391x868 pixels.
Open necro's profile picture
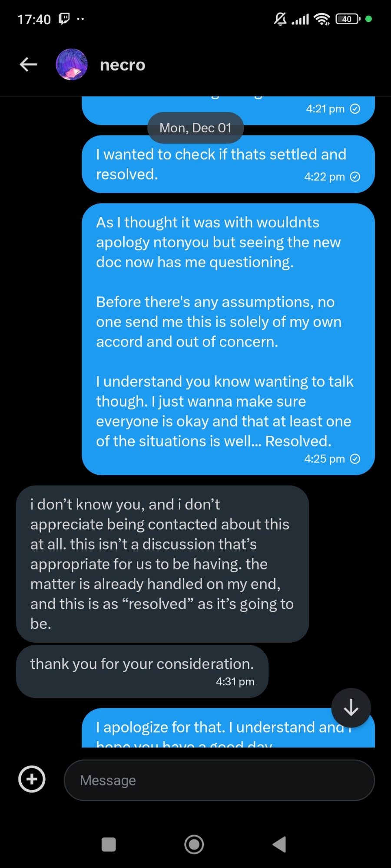click(x=72, y=65)
